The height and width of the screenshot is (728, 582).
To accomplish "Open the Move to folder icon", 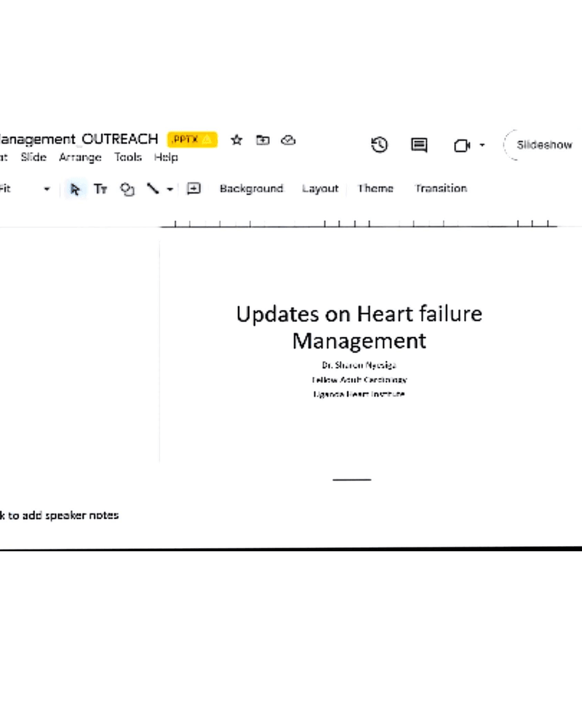I will pos(263,140).
